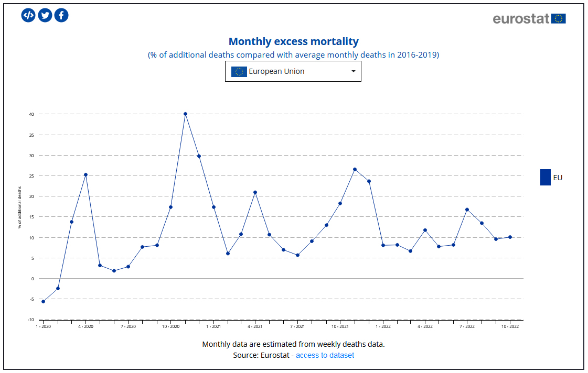
Task: Click the Twitter bird icon
Action: (45, 15)
